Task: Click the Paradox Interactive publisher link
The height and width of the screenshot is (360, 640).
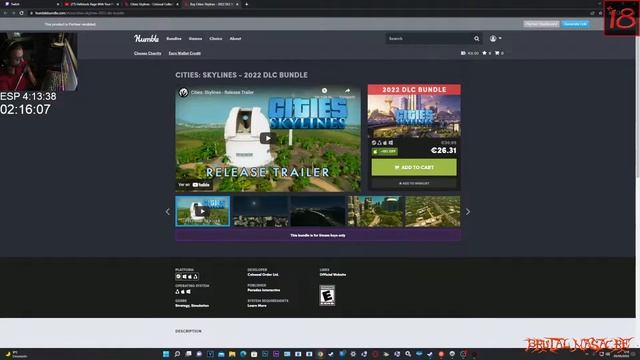Action: (x=264, y=290)
